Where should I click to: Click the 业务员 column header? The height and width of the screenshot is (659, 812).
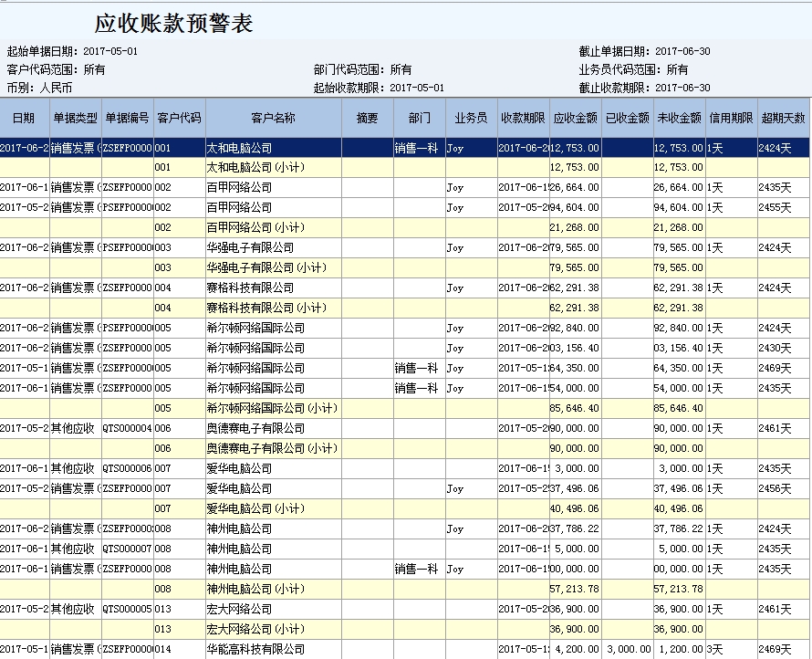(472, 118)
